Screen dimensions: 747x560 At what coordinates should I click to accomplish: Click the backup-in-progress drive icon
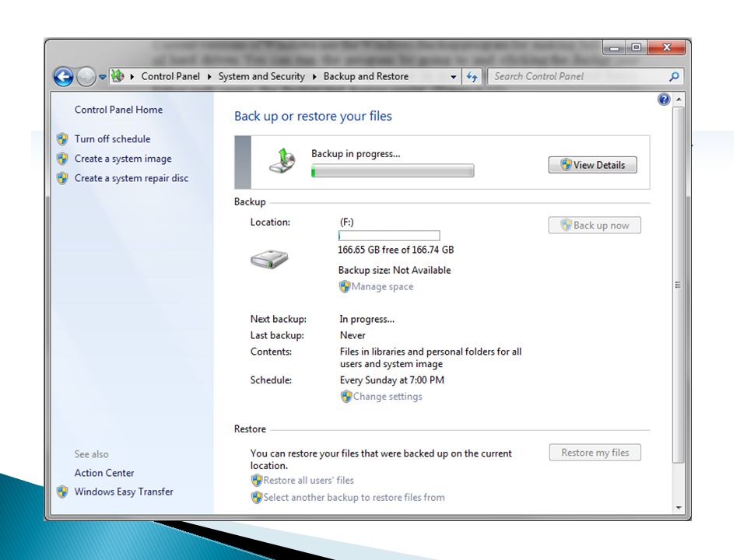tap(282, 161)
